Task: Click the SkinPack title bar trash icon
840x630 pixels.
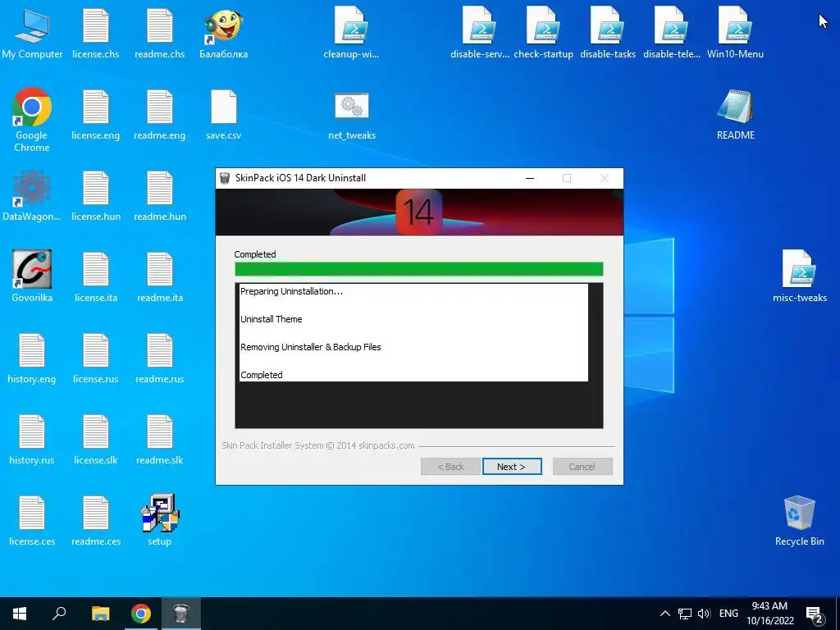Action: click(x=225, y=178)
